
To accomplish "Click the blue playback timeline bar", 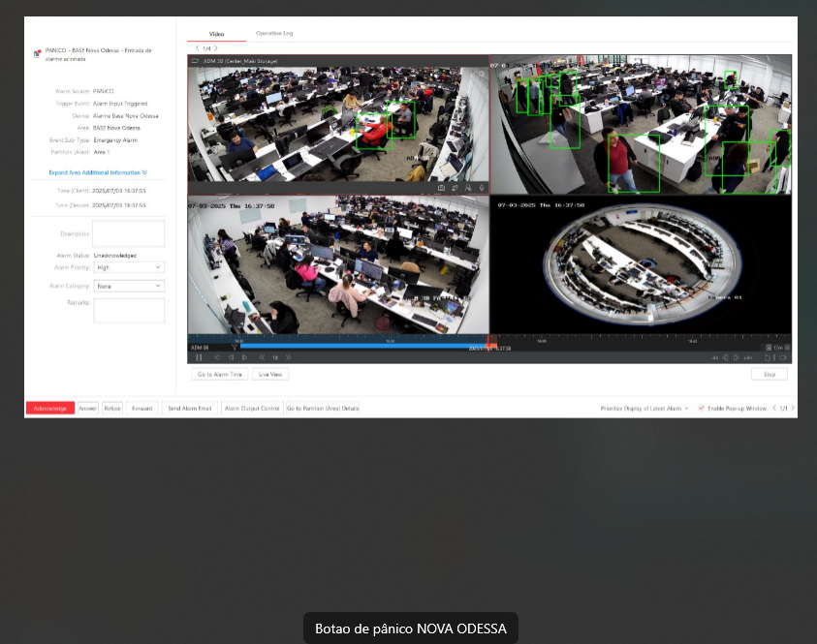I will click(359, 346).
